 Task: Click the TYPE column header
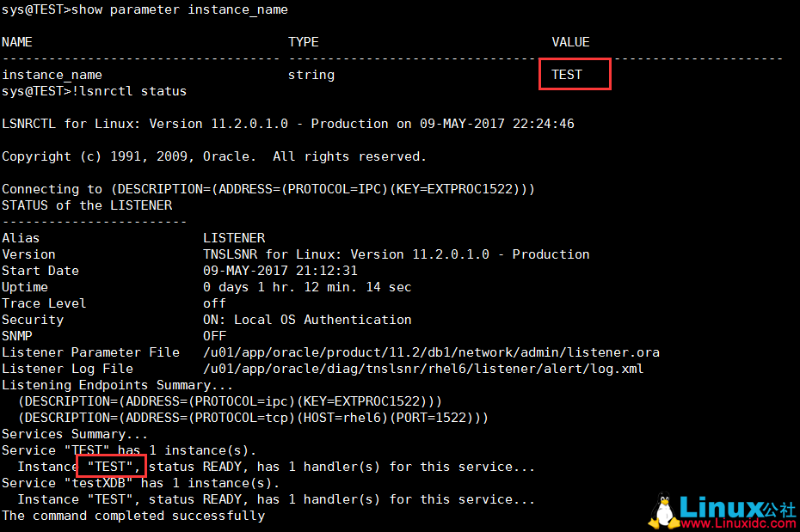(x=304, y=42)
